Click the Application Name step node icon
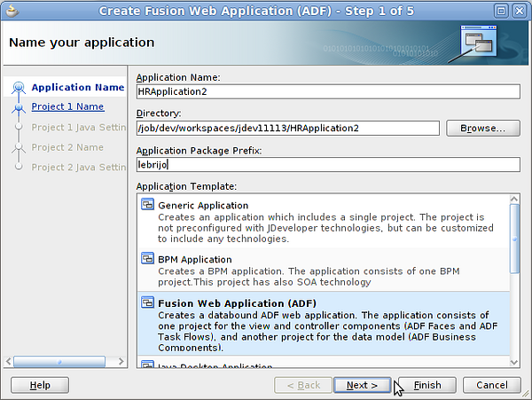Screen dimensions: 532x400 click(x=18, y=88)
